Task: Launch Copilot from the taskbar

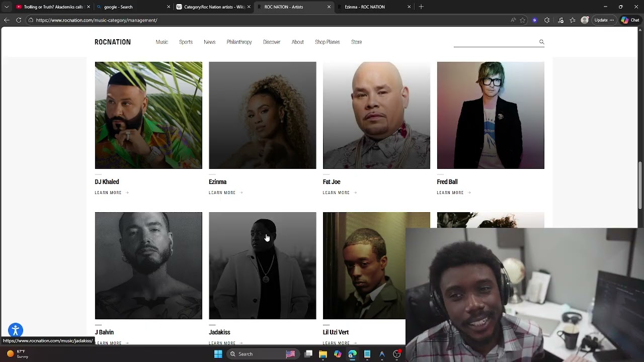Action: (338, 354)
